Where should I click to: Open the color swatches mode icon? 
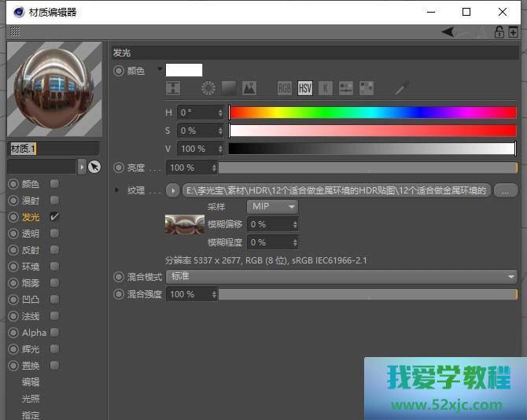(x=367, y=88)
